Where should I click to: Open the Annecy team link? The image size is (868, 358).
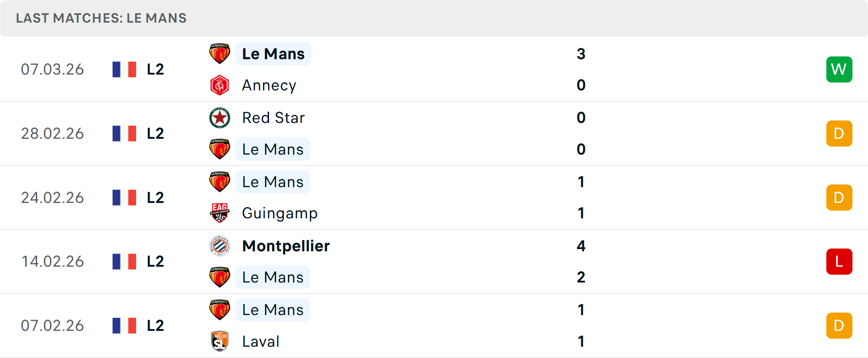[269, 85]
